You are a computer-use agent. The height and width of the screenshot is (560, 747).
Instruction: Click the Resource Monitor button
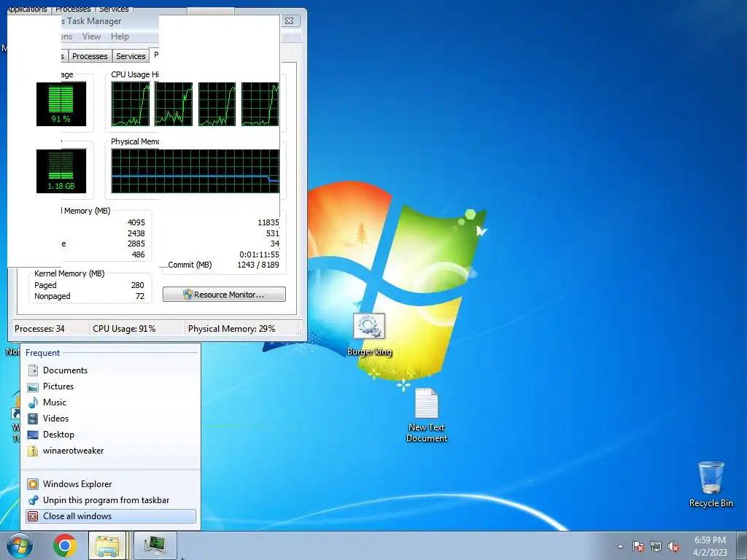224,295
